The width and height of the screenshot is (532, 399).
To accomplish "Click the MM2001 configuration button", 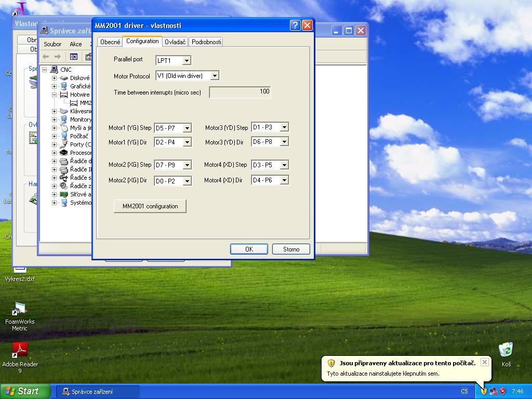I will click(150, 206).
